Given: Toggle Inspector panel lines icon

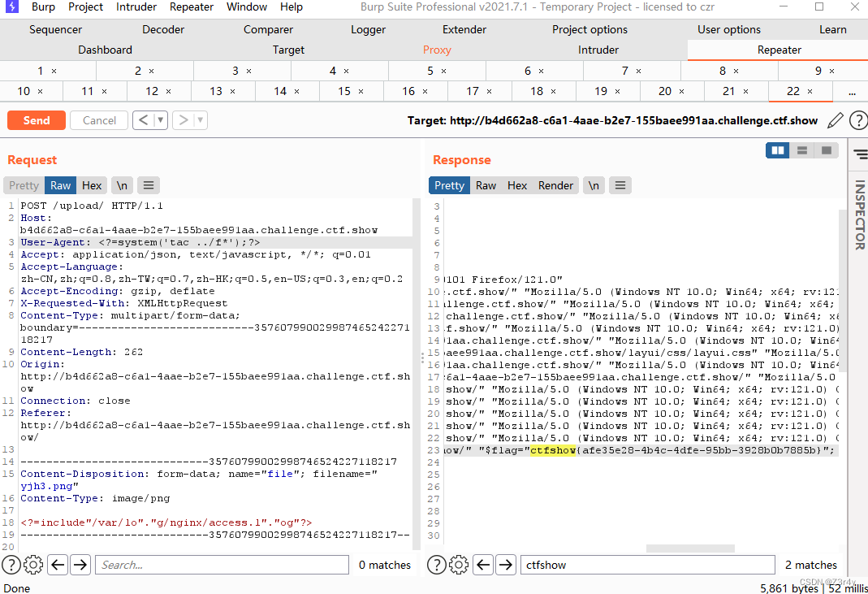Looking at the screenshot, I should click(x=860, y=154).
